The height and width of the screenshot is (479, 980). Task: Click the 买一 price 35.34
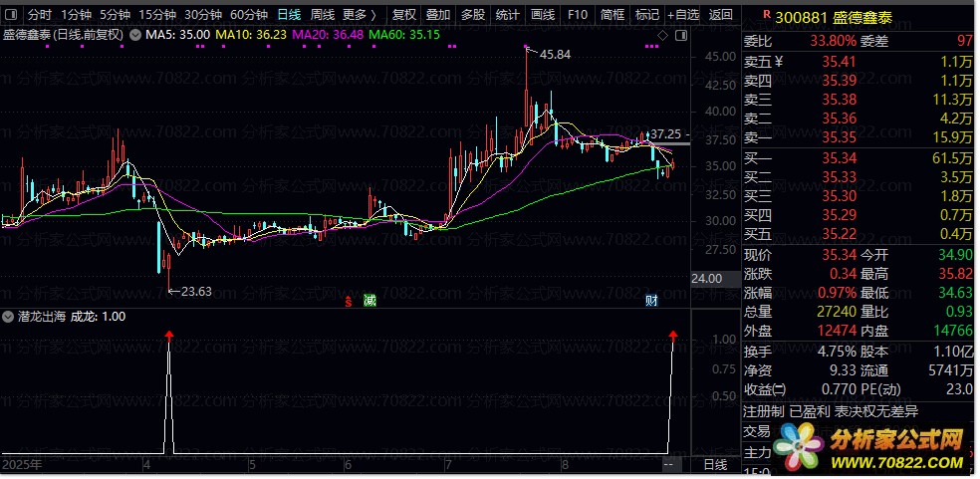[x=839, y=158]
